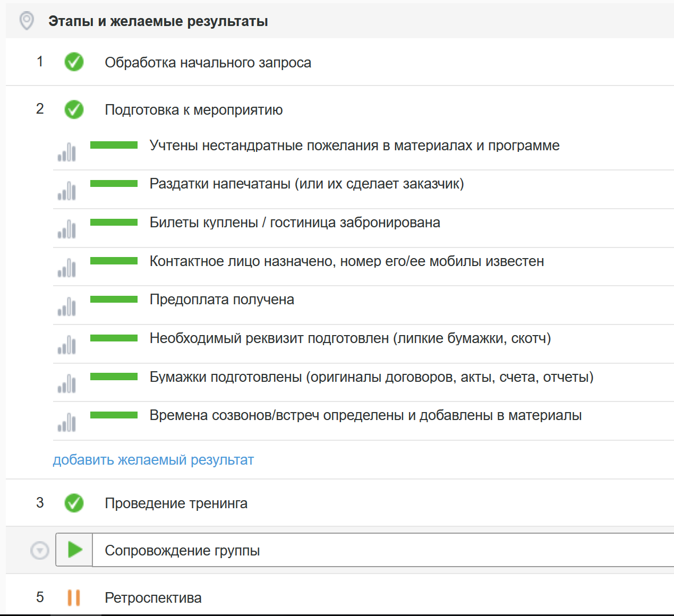Select the stage Подготовка к мероприятию
The width and height of the screenshot is (674, 616).
click(193, 110)
